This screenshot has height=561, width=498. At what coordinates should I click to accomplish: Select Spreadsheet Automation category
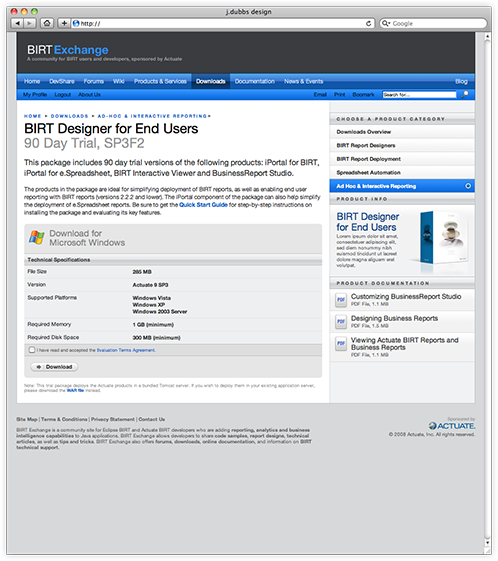click(402, 172)
